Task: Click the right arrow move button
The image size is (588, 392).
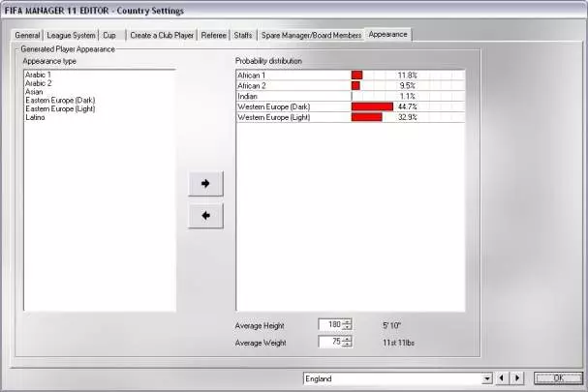Action: tap(205, 183)
